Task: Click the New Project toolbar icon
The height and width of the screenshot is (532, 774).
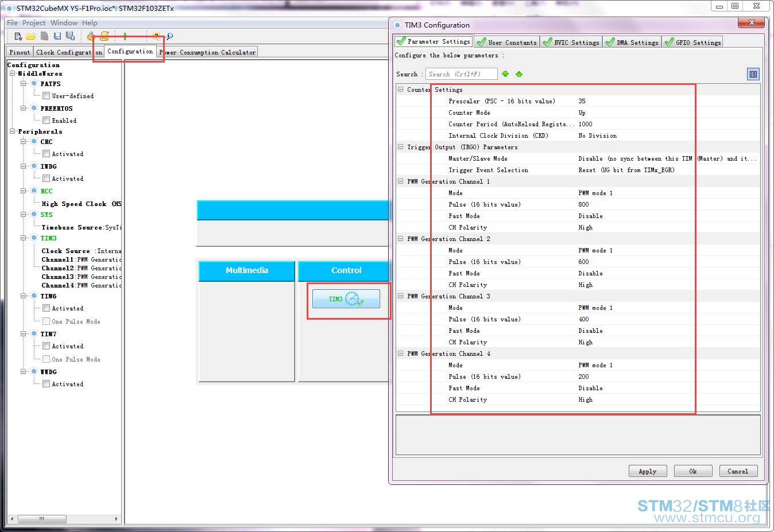Action: pos(18,36)
